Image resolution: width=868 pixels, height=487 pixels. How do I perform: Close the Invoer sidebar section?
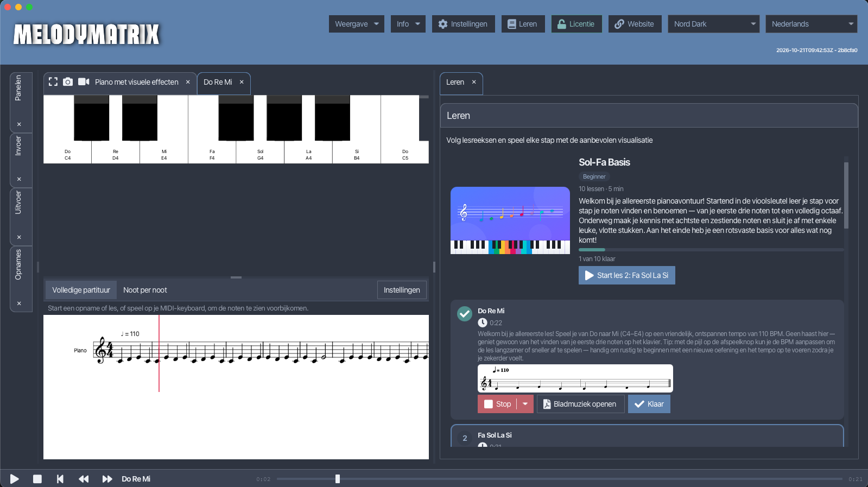tap(19, 179)
